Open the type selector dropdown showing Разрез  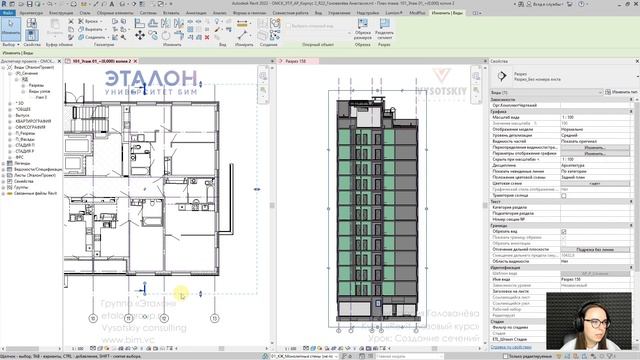pyautogui.click(x=564, y=76)
